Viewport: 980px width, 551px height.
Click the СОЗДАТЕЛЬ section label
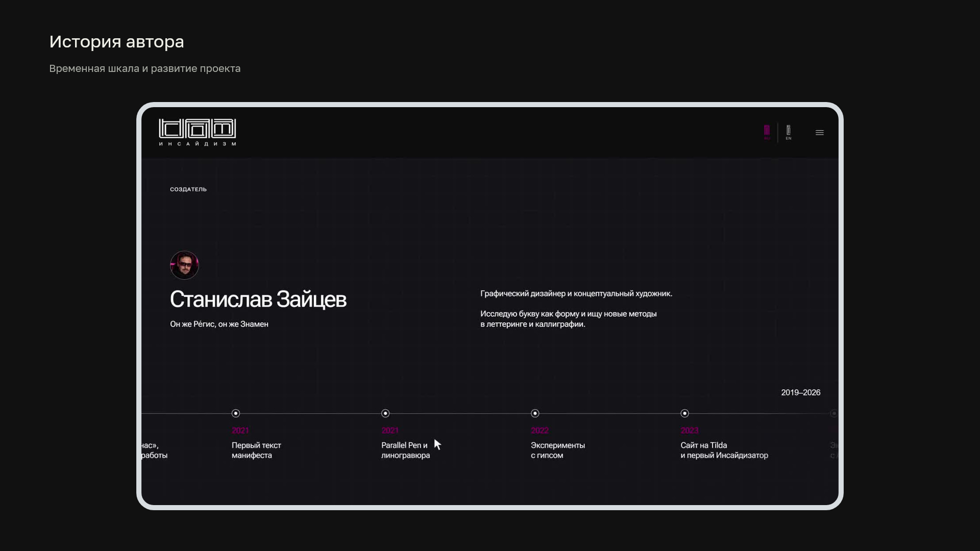[188, 189]
